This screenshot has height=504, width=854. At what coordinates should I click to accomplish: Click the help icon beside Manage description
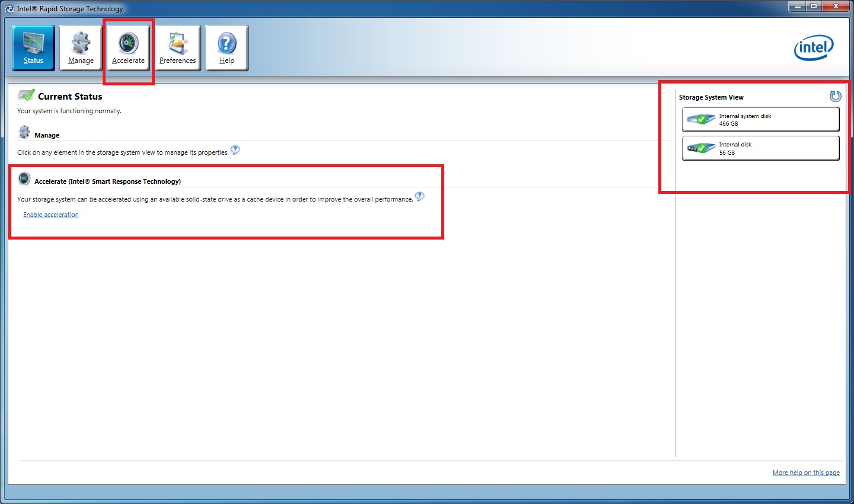tap(235, 150)
